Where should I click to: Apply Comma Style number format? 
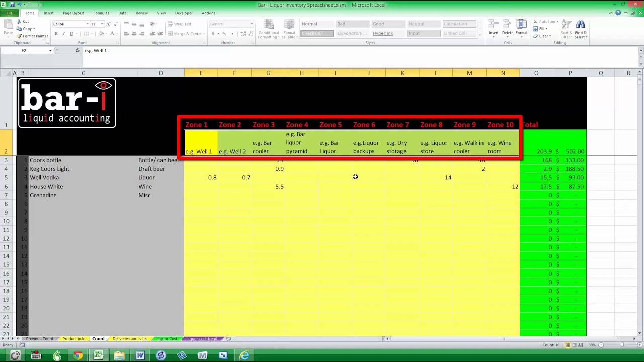(231, 34)
